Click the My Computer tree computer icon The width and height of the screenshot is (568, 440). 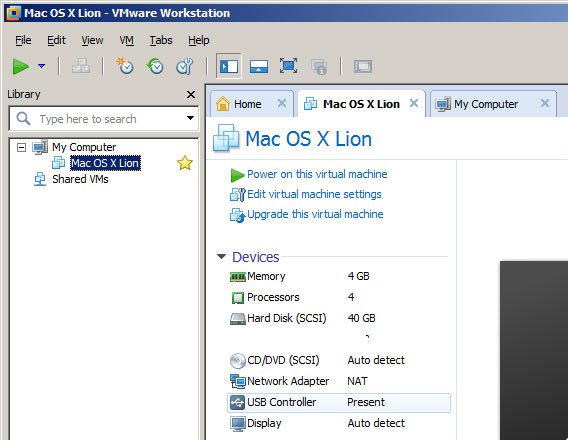[40, 147]
